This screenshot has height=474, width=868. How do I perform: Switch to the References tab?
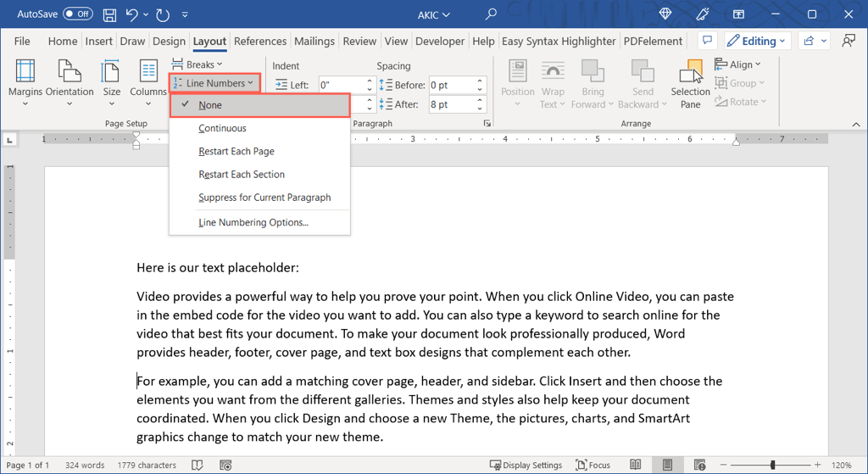260,41
